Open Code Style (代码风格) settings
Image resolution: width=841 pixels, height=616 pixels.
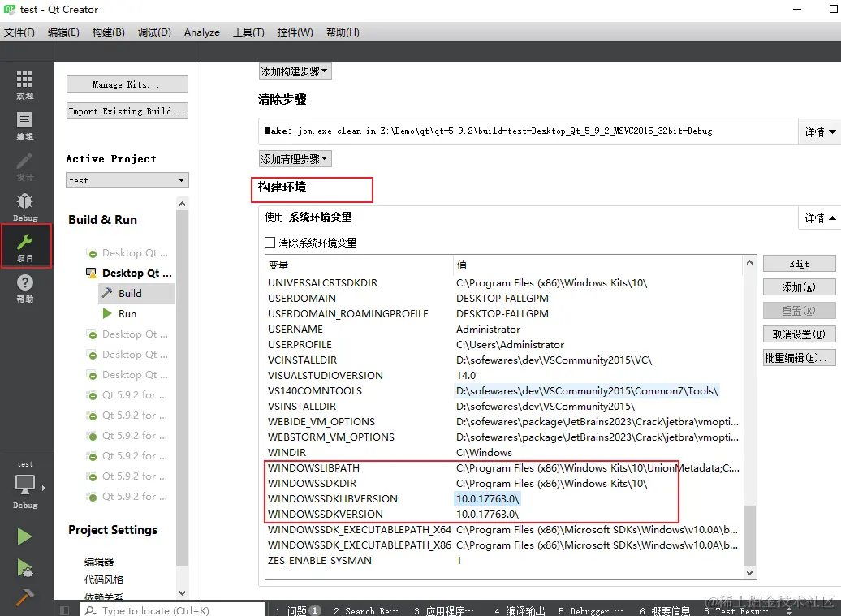[104, 580]
